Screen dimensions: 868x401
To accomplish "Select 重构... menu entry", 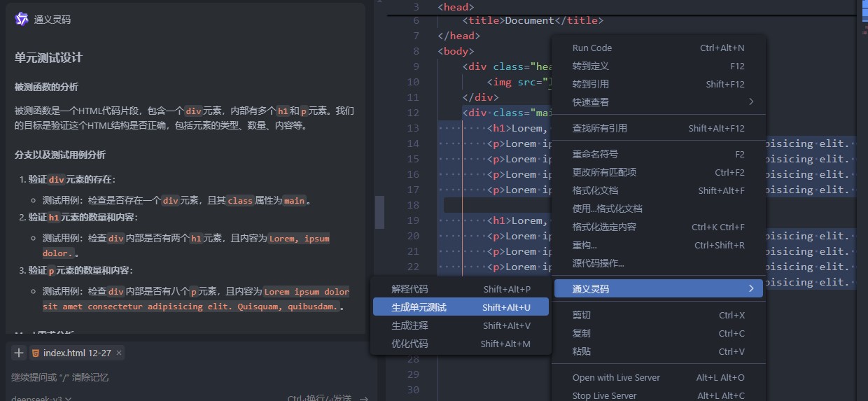I will [659, 245].
